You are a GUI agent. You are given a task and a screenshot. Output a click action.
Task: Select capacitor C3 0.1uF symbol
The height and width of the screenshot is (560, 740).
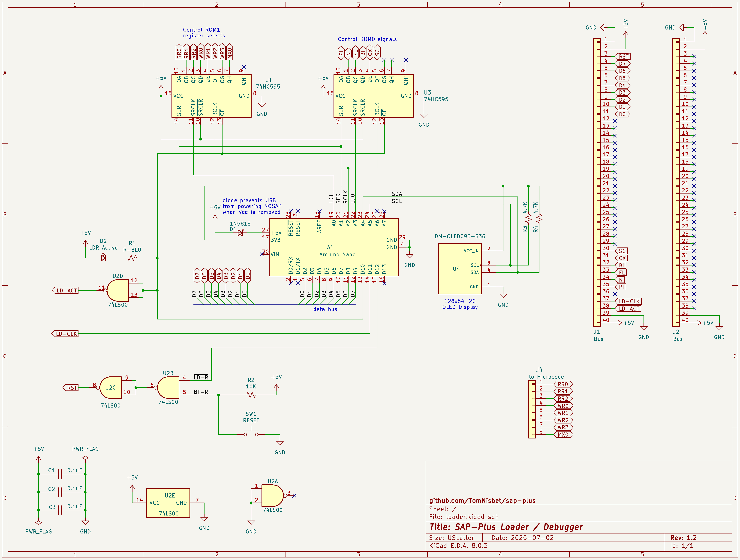coord(60,510)
